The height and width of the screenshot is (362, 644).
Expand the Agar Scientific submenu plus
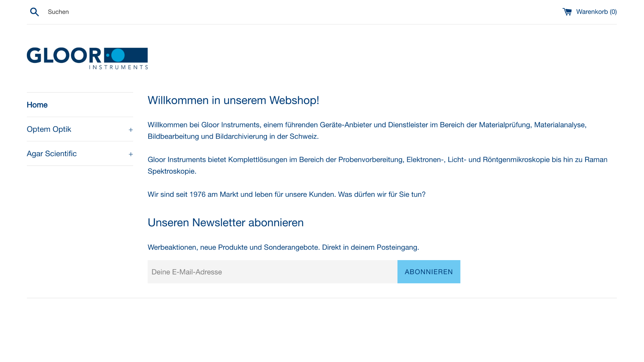pos(131,154)
